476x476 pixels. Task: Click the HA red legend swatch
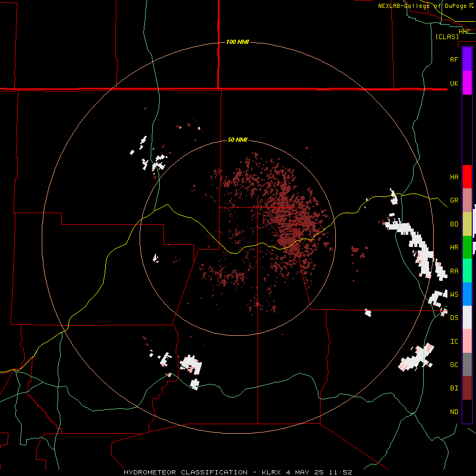[x=467, y=177]
